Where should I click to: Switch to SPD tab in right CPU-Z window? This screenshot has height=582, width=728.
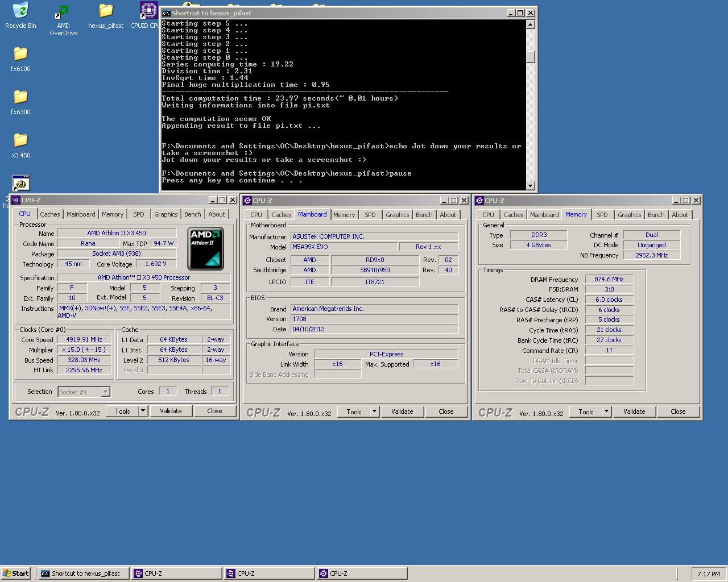coord(602,215)
